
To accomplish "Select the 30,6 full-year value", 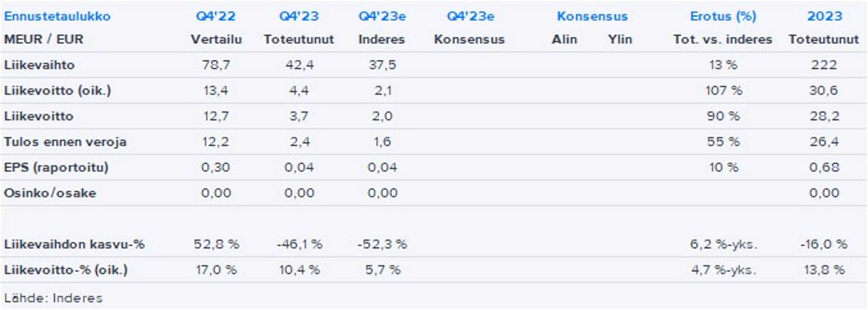I will point(824,91).
